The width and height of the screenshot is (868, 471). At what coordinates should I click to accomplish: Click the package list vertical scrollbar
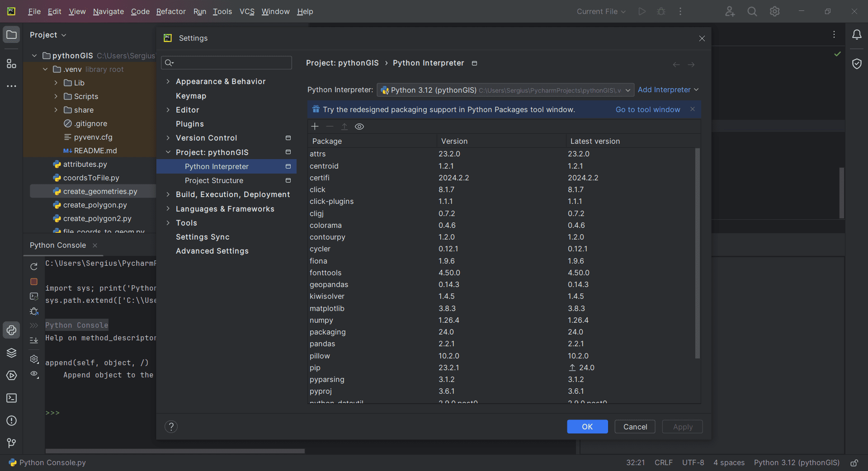coord(697,253)
